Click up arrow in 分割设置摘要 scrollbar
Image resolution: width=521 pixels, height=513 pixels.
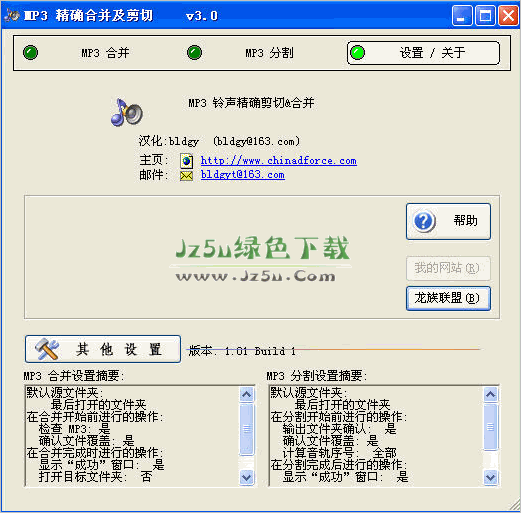point(490,395)
